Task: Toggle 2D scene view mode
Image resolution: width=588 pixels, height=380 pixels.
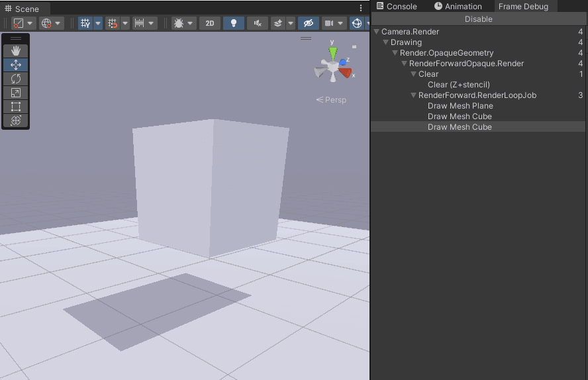Action: click(210, 23)
